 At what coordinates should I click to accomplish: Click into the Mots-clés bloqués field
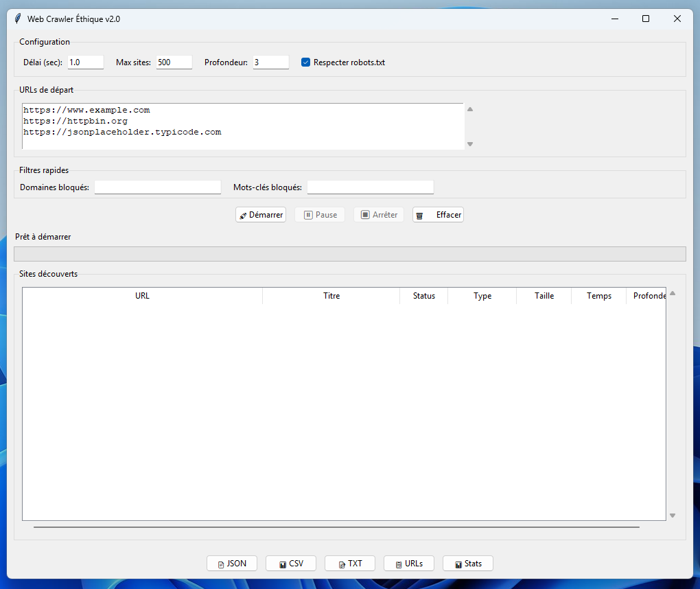(x=371, y=187)
